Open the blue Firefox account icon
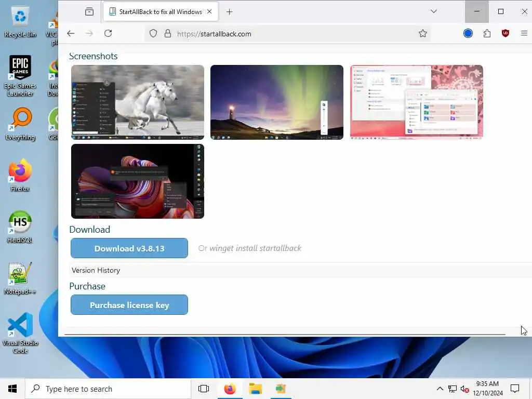This screenshot has height=399, width=532. (468, 33)
